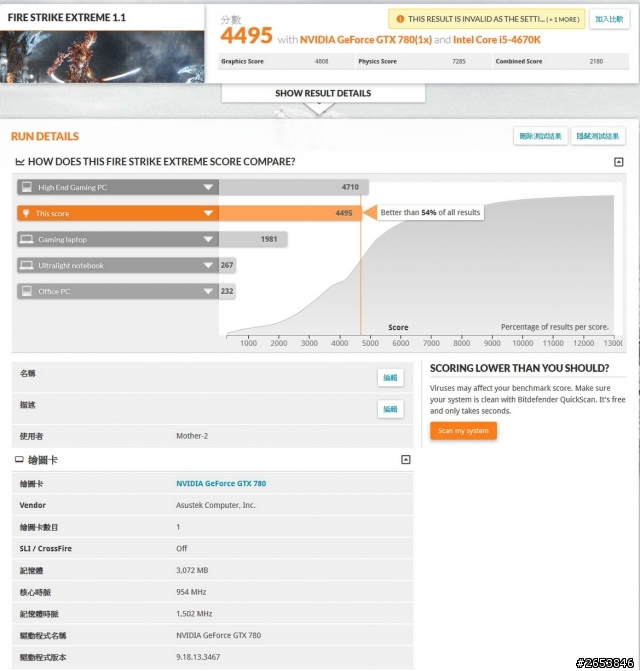Click the hide test result button
Image resolution: width=640 pixels, height=671 pixels.
(x=598, y=136)
